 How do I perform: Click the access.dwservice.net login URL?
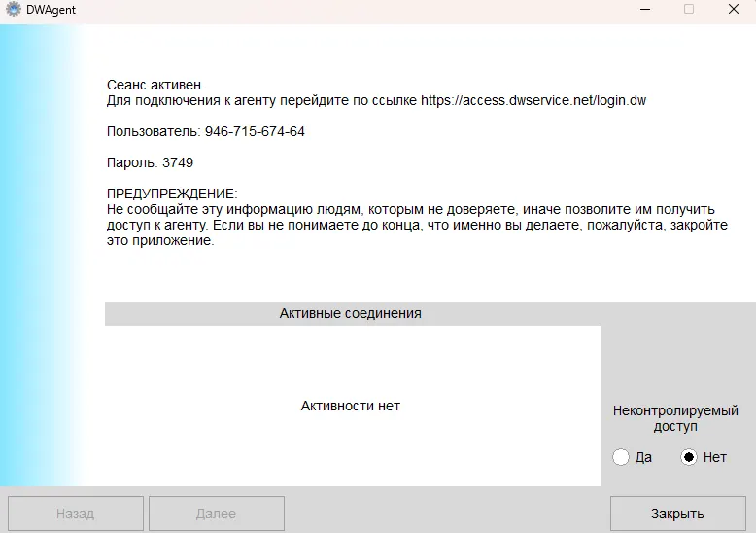point(533,100)
